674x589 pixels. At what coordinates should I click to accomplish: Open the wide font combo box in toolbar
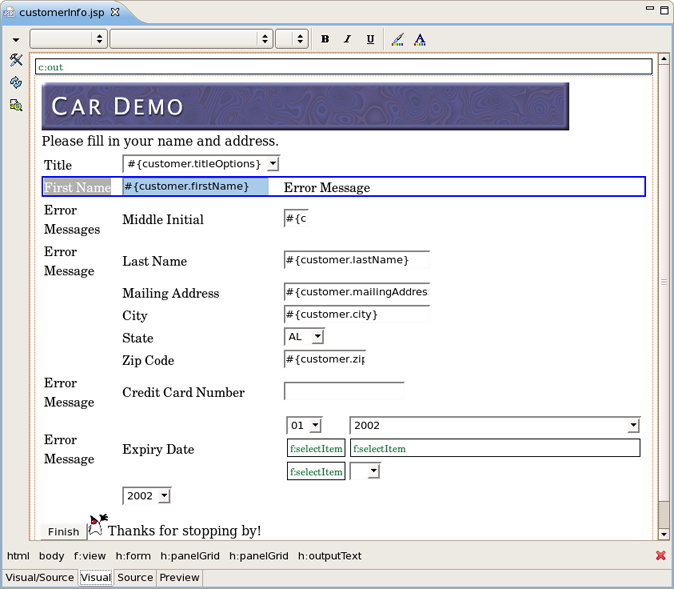[191, 39]
